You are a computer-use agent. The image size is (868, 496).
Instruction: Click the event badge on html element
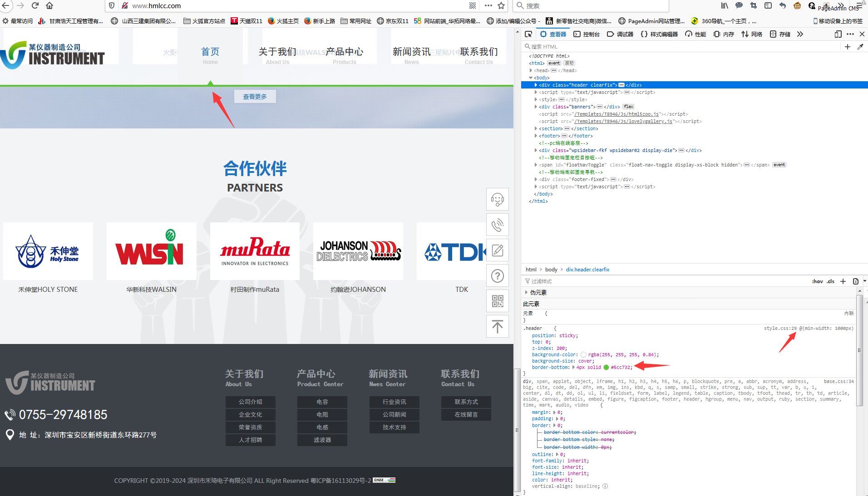(x=554, y=63)
